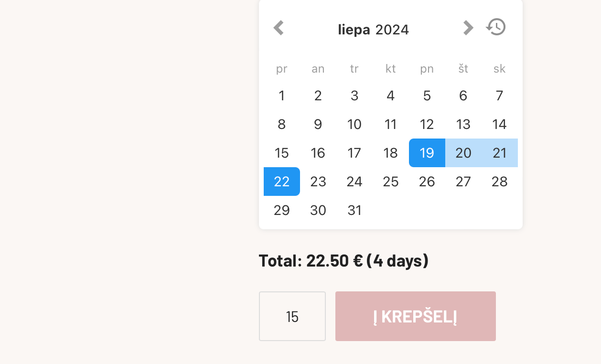Choose day 30 in the last row
601x364 pixels.
[318, 210]
